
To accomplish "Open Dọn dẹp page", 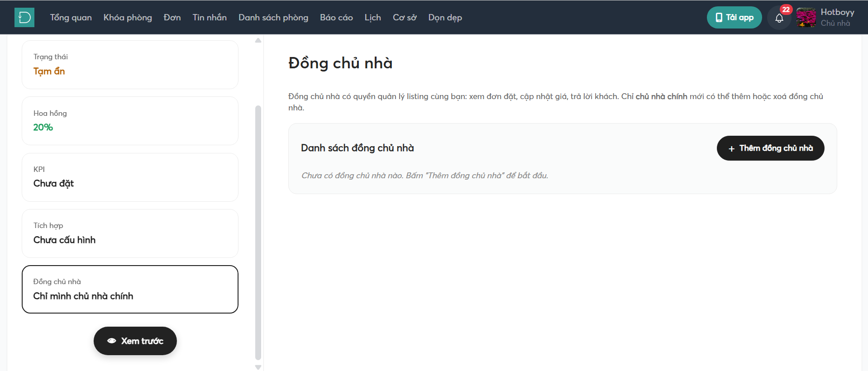I will pos(445,18).
